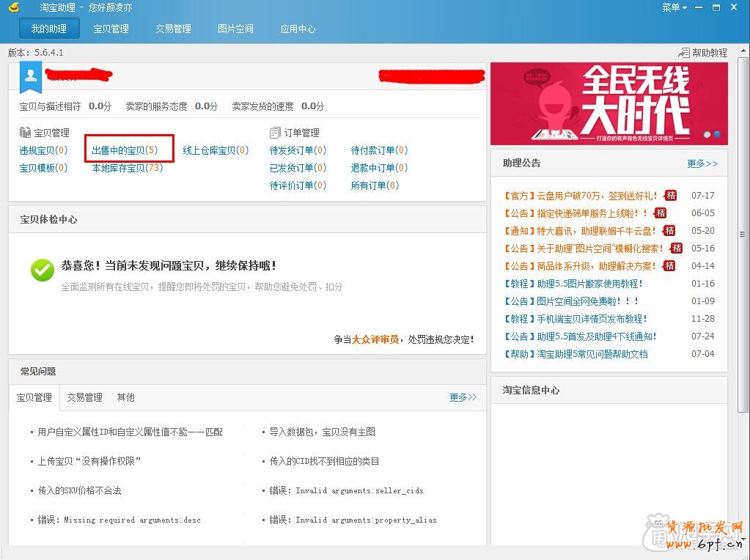Open 所有订单(0) link
Image resolution: width=750 pixels, height=560 pixels.
(375, 185)
